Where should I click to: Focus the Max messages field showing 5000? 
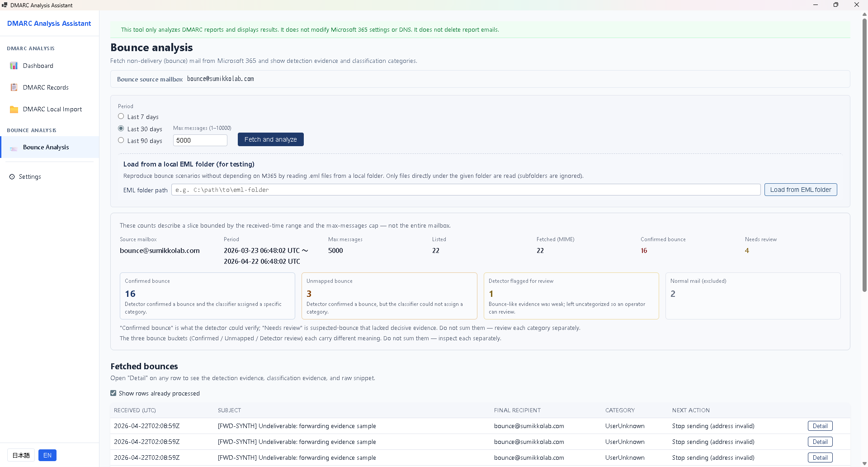200,140
